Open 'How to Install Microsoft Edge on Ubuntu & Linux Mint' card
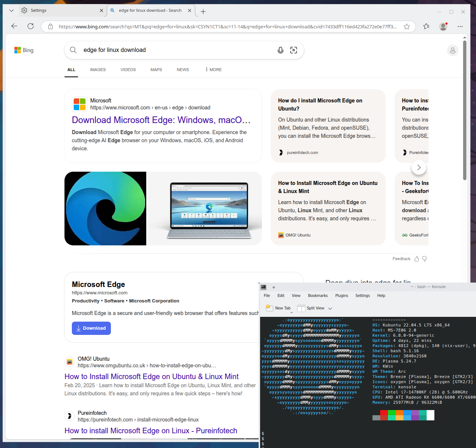The height and width of the screenshot is (448, 476). click(328, 209)
